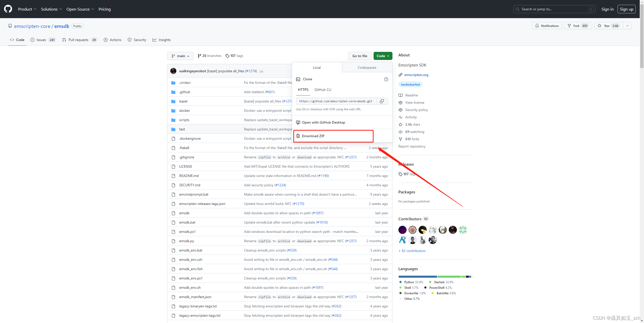
Task: Switch to Codespaces tab in clone panel
Action: (367, 67)
